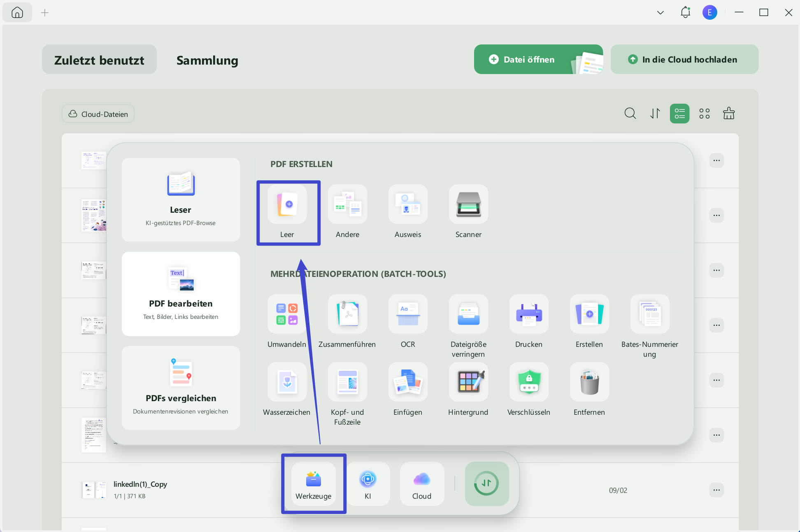This screenshot has width=800, height=532.
Task: Open more options for linkedIn(1)_Copy file
Action: [x=716, y=490]
